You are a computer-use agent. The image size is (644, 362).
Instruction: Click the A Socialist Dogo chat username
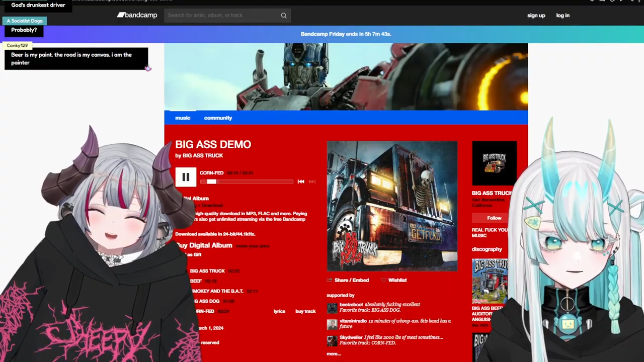click(x=25, y=21)
